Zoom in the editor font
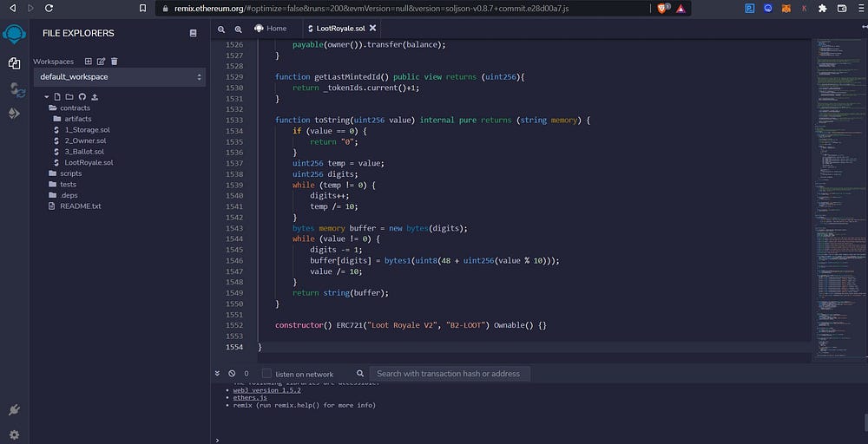This screenshot has height=444, width=868. [x=238, y=29]
